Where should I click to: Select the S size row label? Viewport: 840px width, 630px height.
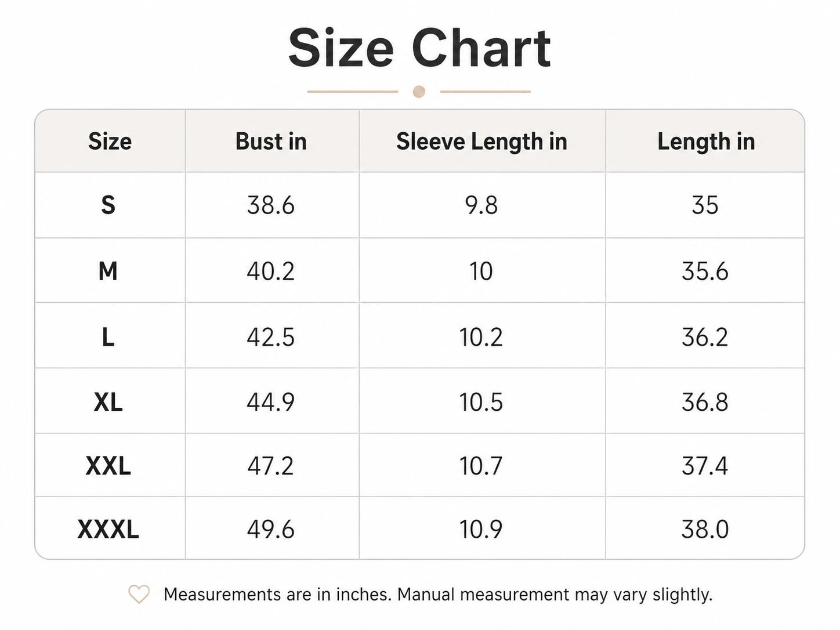click(108, 205)
